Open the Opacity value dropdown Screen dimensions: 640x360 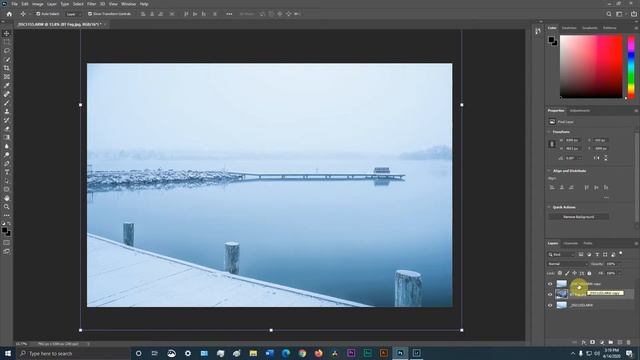(x=620, y=264)
